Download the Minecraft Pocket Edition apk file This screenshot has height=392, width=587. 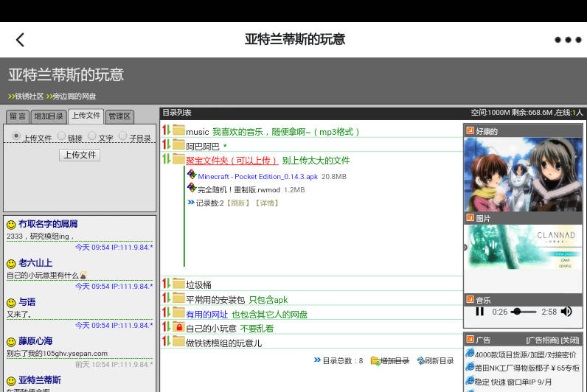(257, 177)
